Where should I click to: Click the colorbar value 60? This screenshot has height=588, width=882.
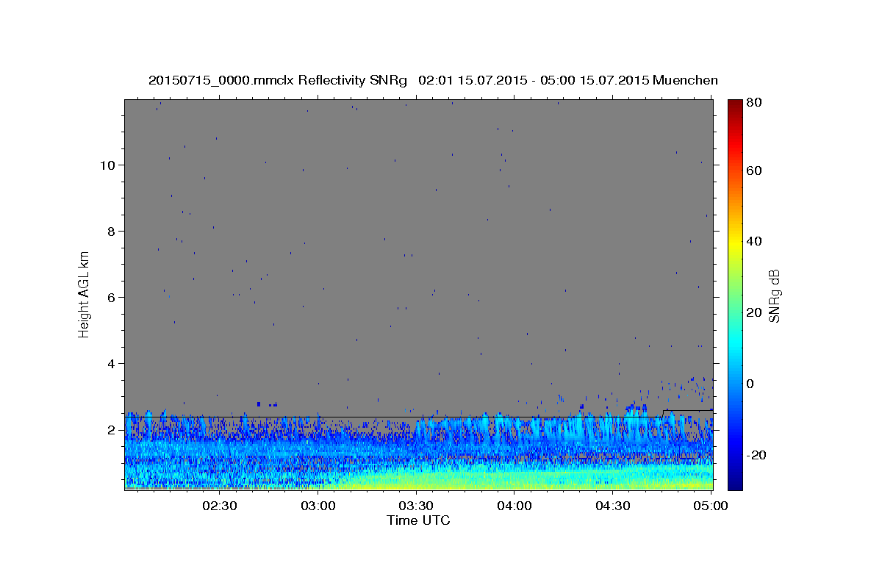click(x=753, y=171)
